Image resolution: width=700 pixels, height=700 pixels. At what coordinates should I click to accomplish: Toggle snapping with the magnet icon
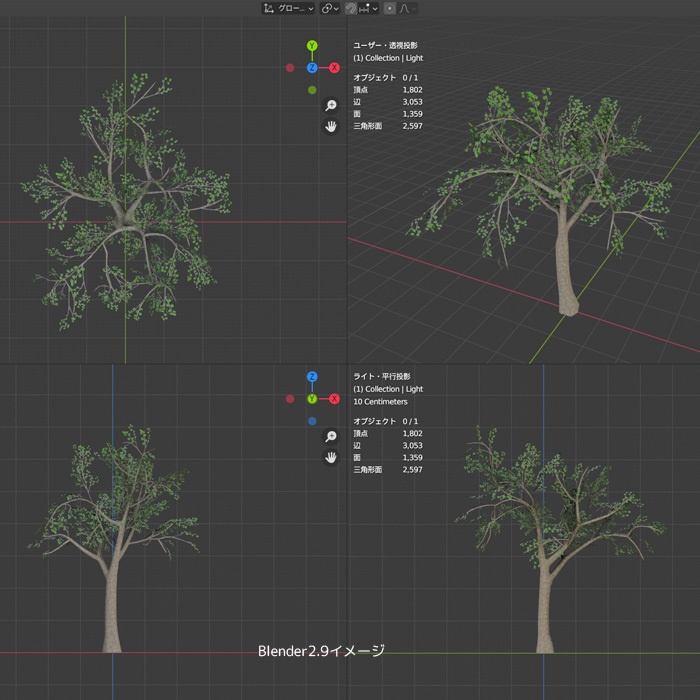351,8
